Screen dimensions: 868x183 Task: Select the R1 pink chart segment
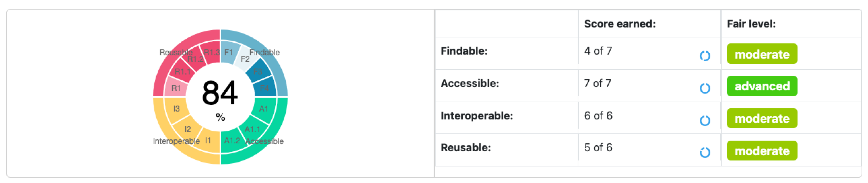(x=176, y=88)
